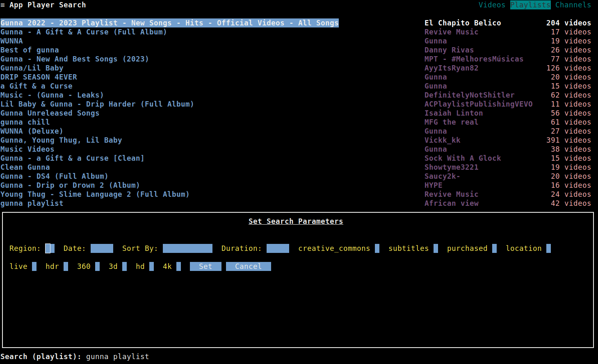This screenshot has width=598, height=364.
Task: Toggle the purchased checkbox
Action: tap(494, 248)
